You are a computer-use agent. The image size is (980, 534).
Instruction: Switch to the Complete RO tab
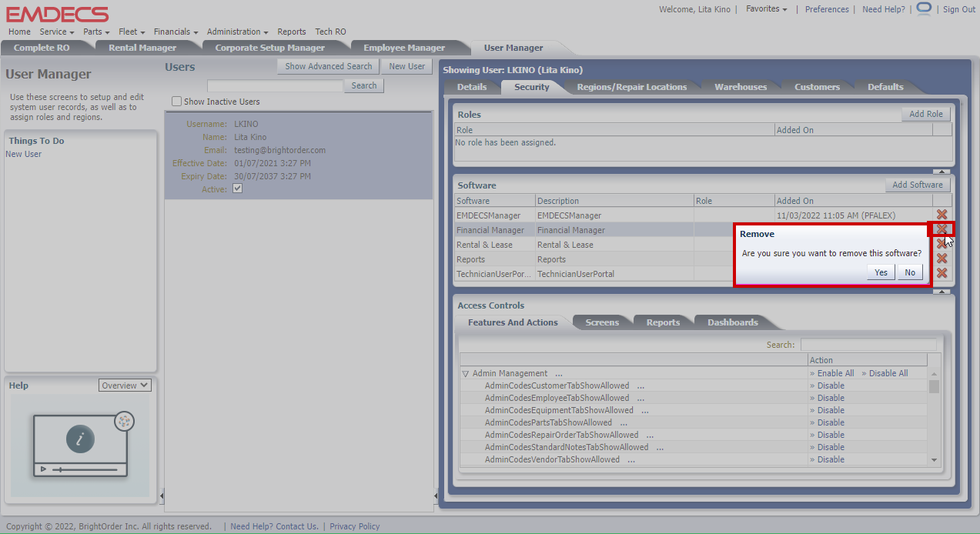42,48
